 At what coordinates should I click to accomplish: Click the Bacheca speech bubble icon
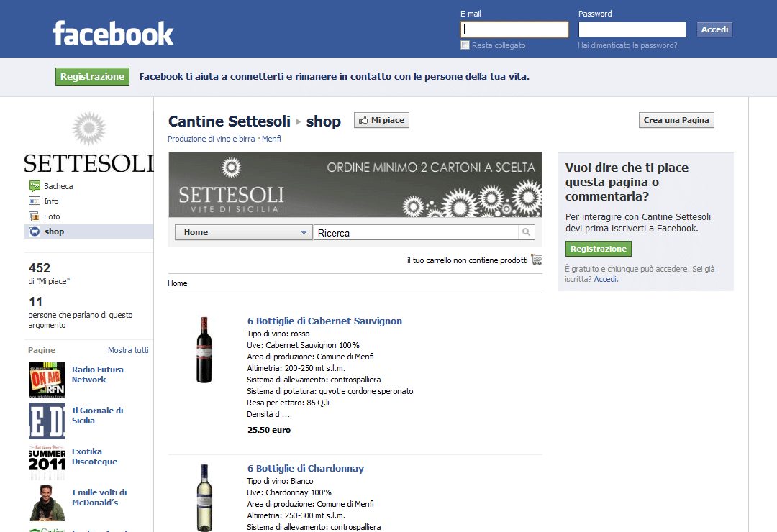tap(35, 186)
